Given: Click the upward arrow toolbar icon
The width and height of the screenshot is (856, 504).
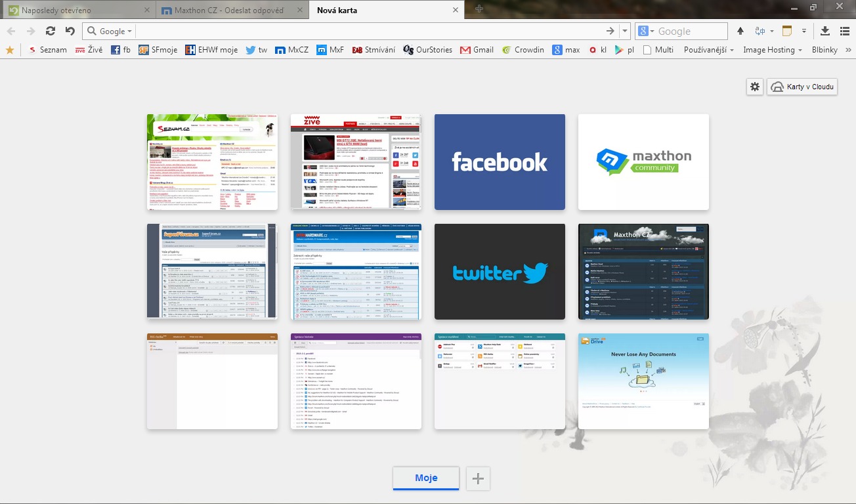Looking at the screenshot, I should (740, 31).
